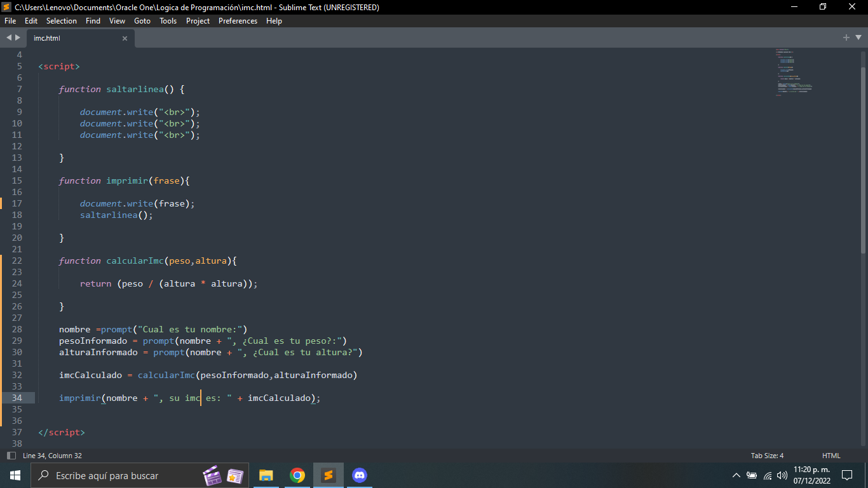Image resolution: width=868 pixels, height=488 pixels.
Task: Open File Explorer from the taskbar
Action: coord(266,475)
